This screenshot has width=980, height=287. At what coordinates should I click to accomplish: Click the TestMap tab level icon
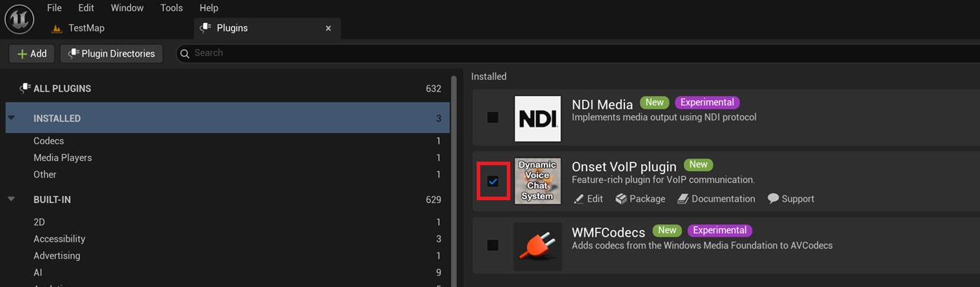click(x=57, y=29)
